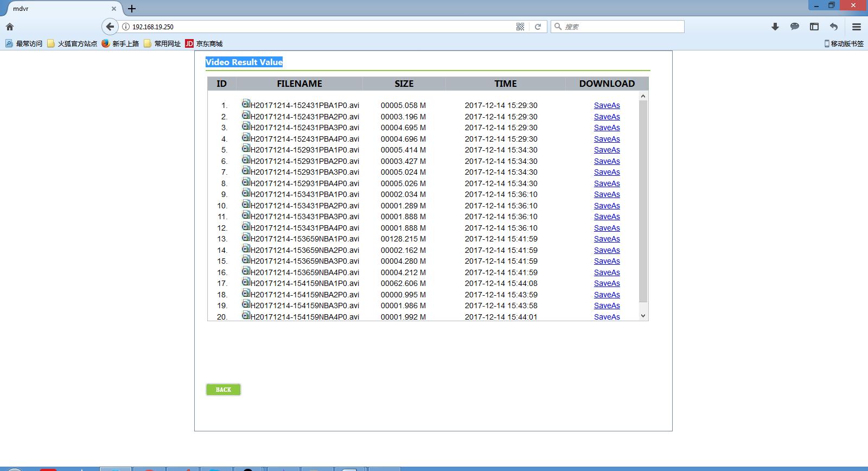Show the sidebar panel icon
The width and height of the screenshot is (868, 471).
pos(814,27)
